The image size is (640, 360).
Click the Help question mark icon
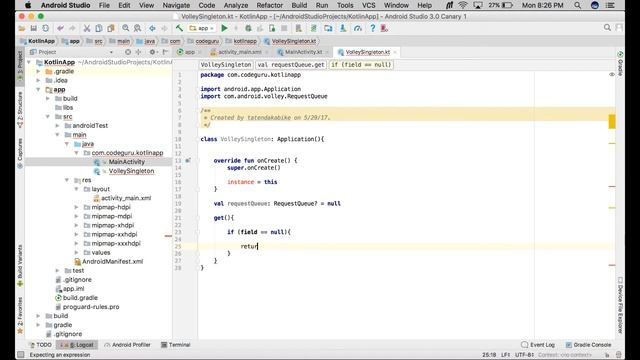click(372, 28)
